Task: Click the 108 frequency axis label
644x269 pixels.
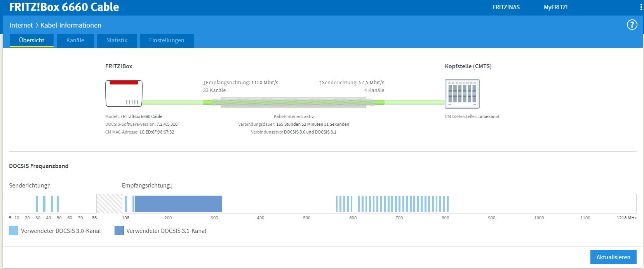Action: [x=125, y=218]
